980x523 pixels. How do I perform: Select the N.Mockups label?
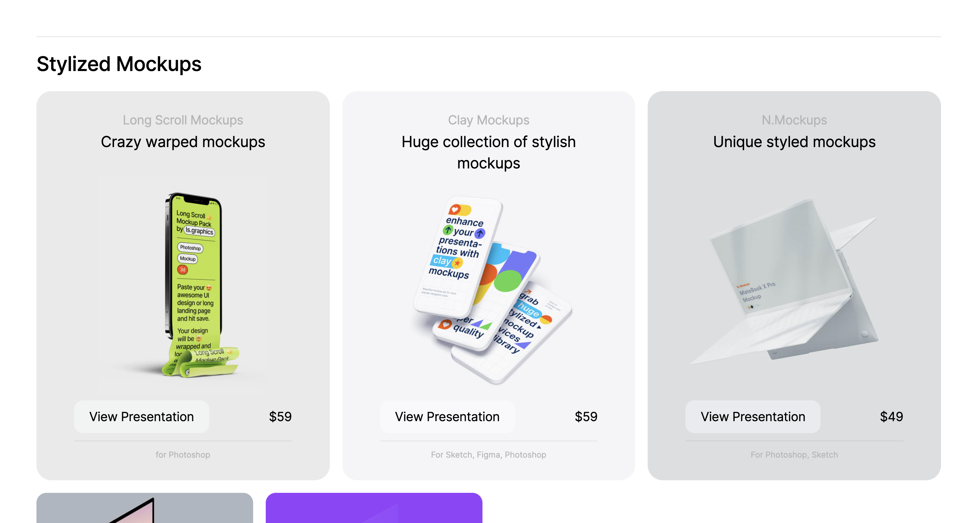[794, 120]
